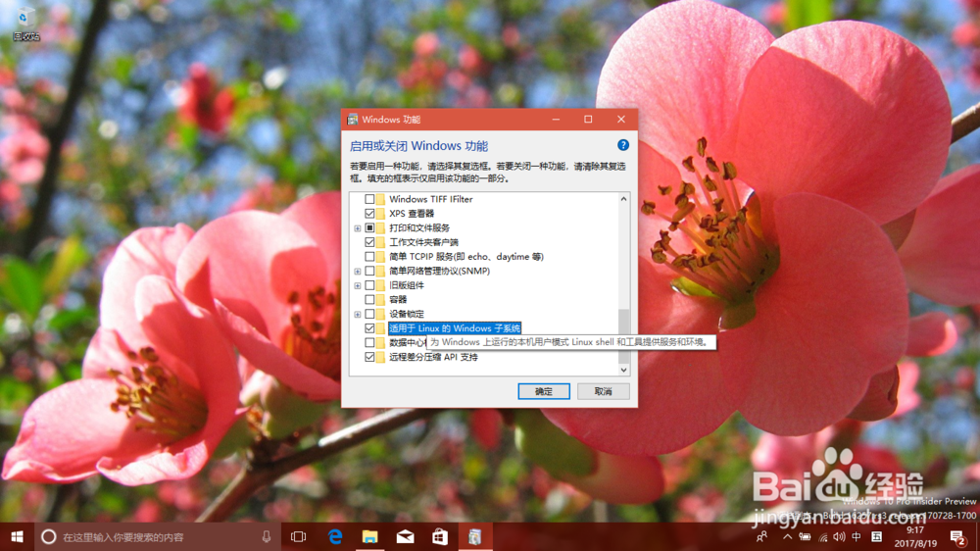Viewport: 980px width, 551px height.
Task: Launch Microsoft Edge from the taskbar
Action: click(x=335, y=536)
